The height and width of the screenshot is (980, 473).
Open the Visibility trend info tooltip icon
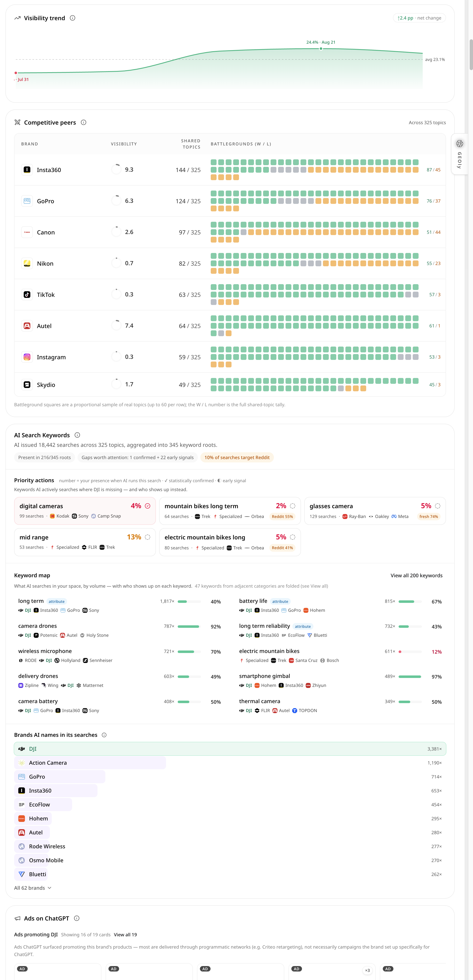coord(73,18)
